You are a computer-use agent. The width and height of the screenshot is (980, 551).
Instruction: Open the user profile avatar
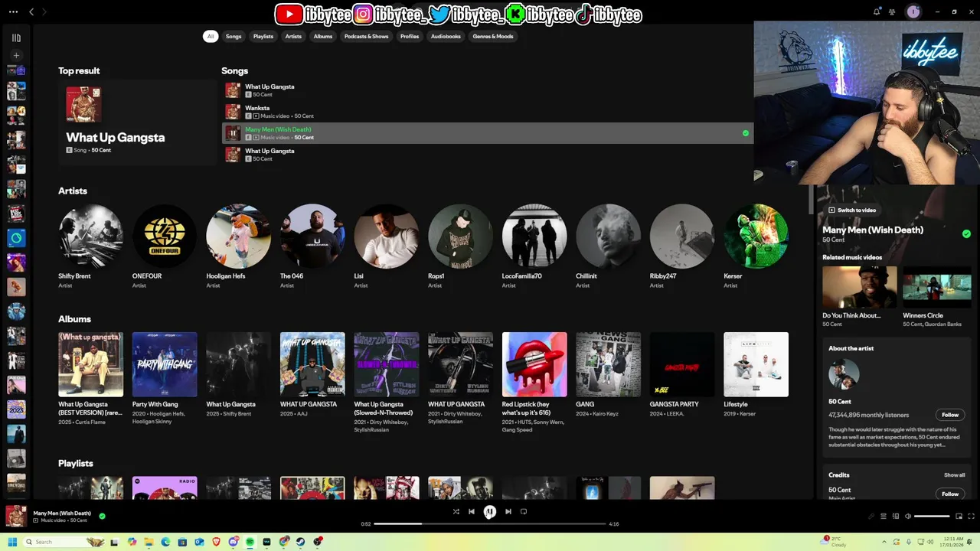(x=913, y=11)
